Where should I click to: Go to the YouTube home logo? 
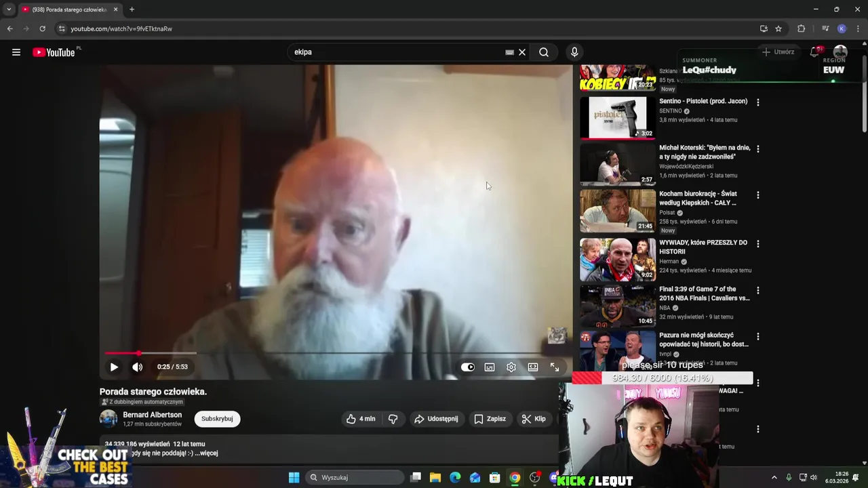[x=54, y=52]
